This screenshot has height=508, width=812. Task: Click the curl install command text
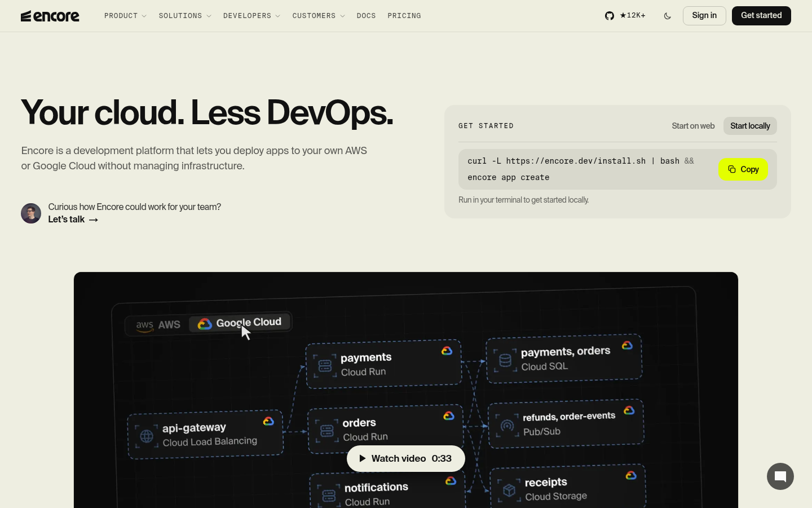(x=581, y=169)
